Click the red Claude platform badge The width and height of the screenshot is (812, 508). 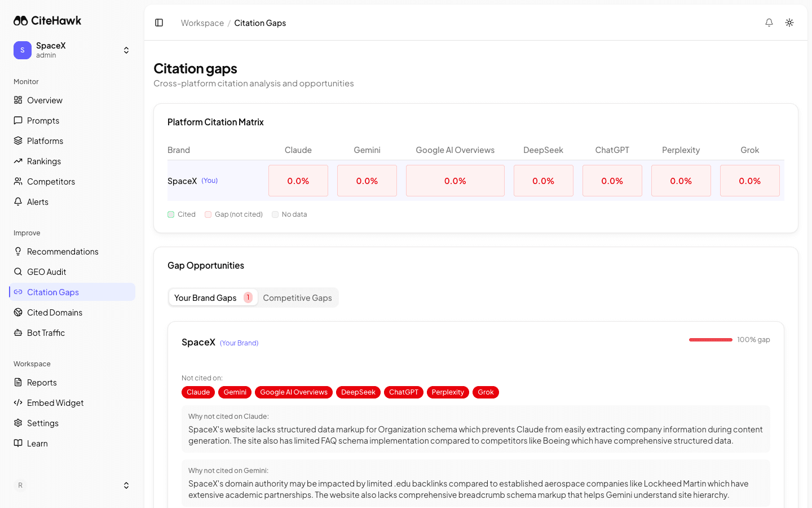click(x=198, y=392)
